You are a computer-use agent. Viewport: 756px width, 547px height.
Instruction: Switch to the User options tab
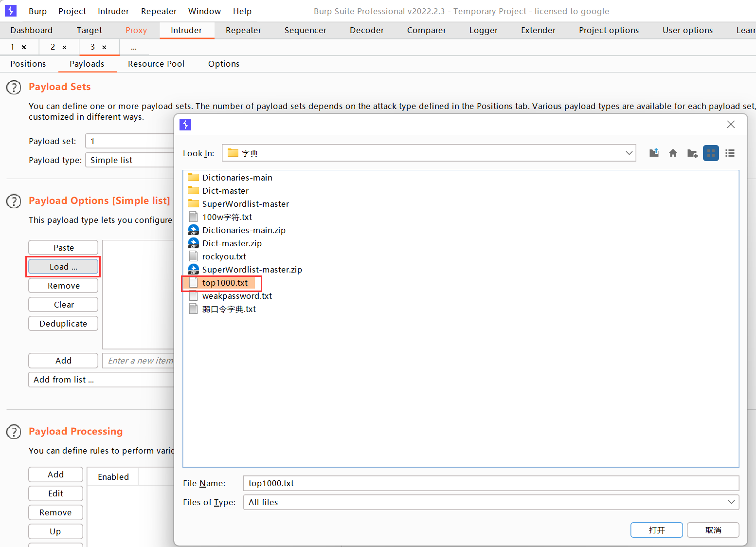(x=687, y=30)
